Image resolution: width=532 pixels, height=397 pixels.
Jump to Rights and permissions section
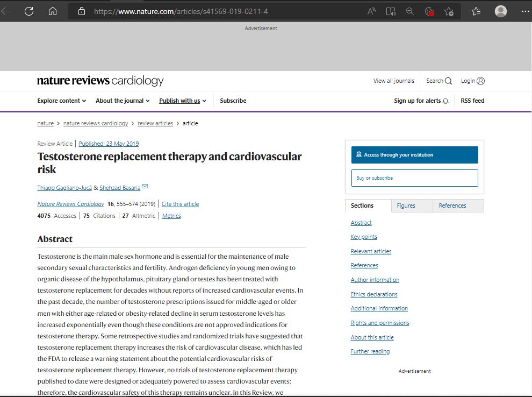click(380, 323)
